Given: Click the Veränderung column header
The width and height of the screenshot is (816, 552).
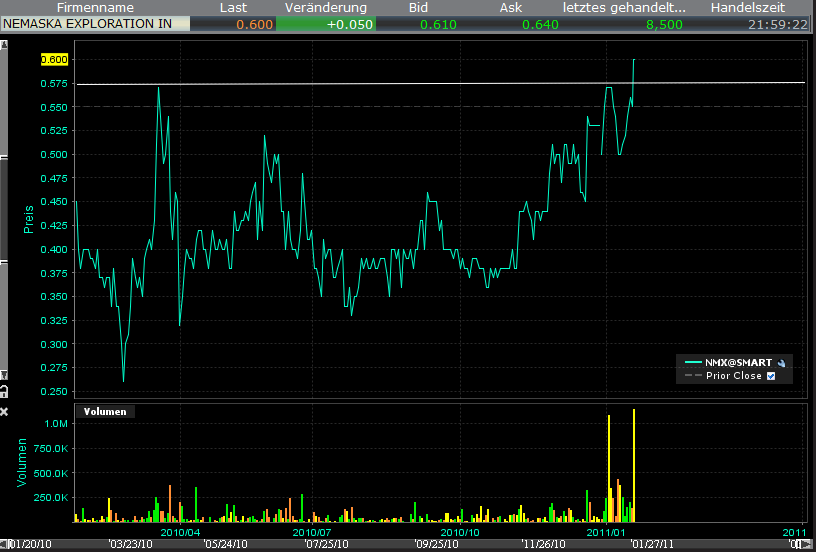Looking at the screenshot, I should tap(326, 8).
